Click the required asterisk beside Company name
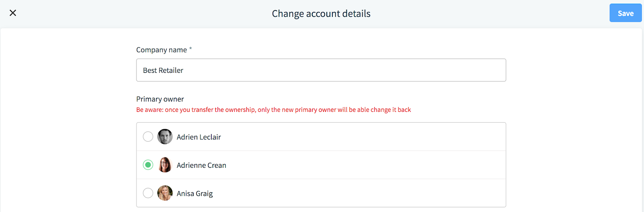The width and height of the screenshot is (644, 212). tap(190, 49)
